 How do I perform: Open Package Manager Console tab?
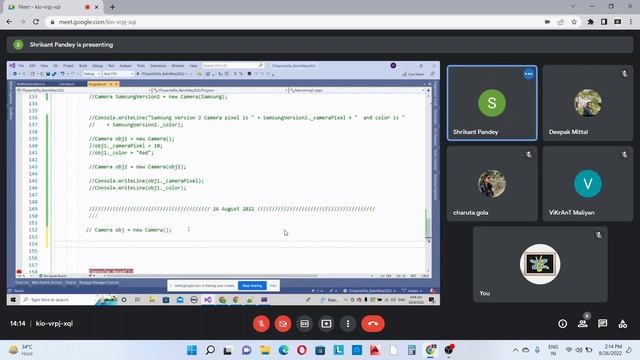click(x=99, y=282)
